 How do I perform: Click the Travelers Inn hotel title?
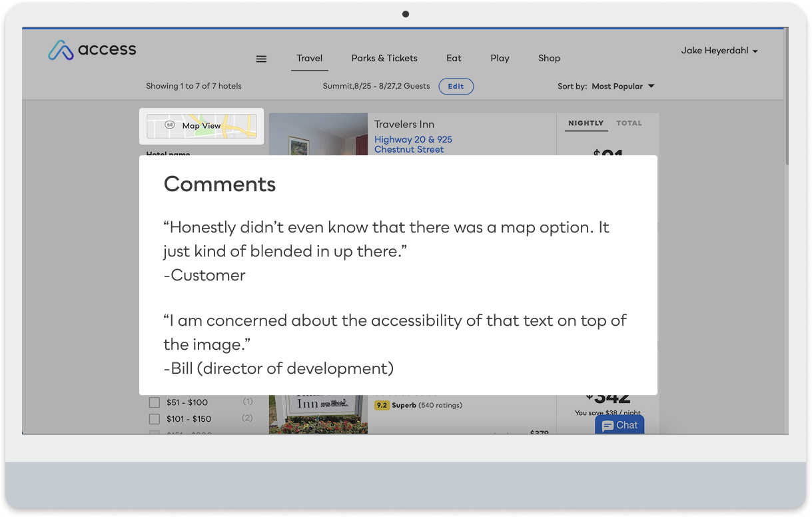pos(404,125)
